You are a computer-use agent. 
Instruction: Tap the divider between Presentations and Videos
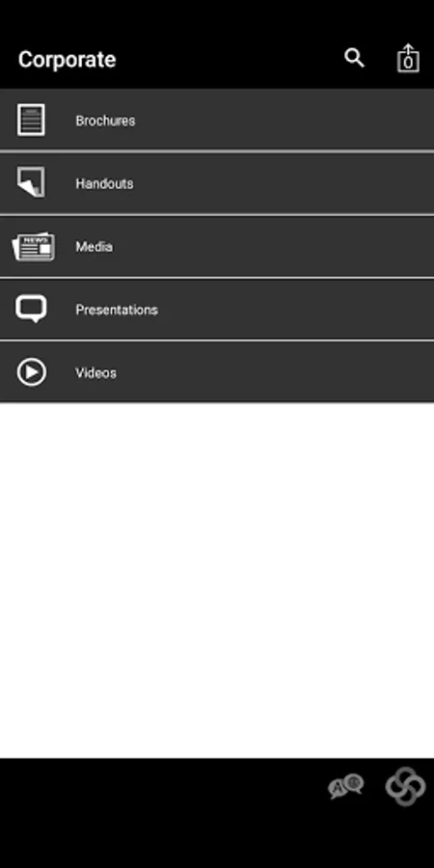[x=217, y=340]
